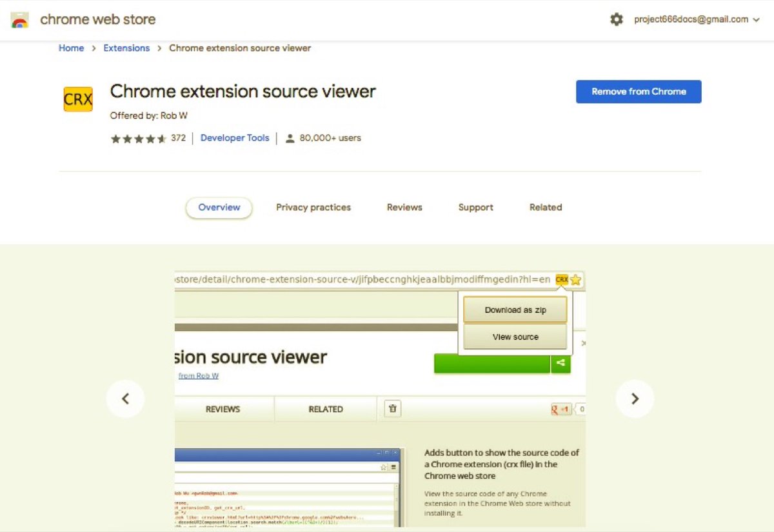Screen dimensions: 774x532
Task: Click the extension title heading text
Action: (243, 92)
